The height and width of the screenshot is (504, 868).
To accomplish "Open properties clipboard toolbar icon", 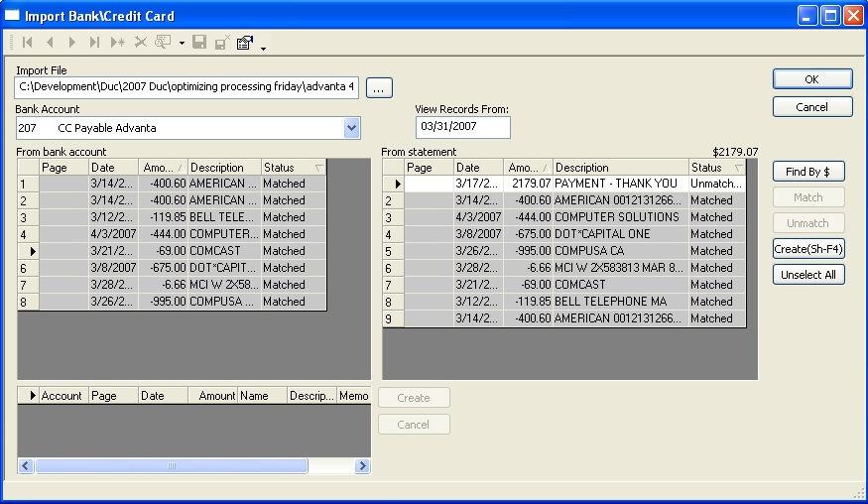I will coord(245,42).
